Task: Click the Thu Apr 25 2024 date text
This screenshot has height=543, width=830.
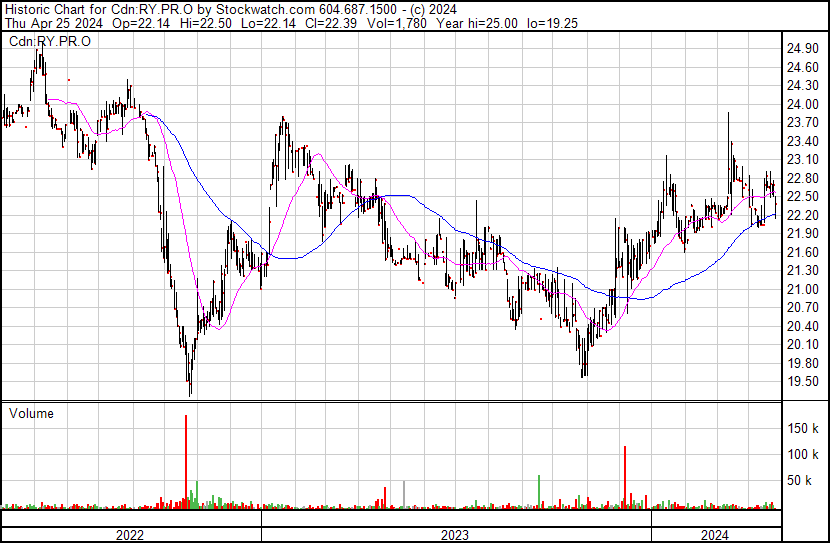Action: click(55, 23)
